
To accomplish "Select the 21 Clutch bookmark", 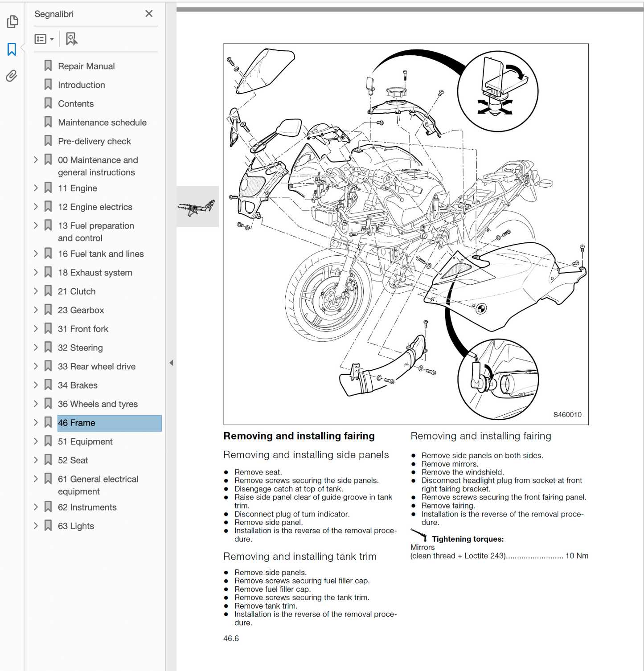I will (77, 291).
